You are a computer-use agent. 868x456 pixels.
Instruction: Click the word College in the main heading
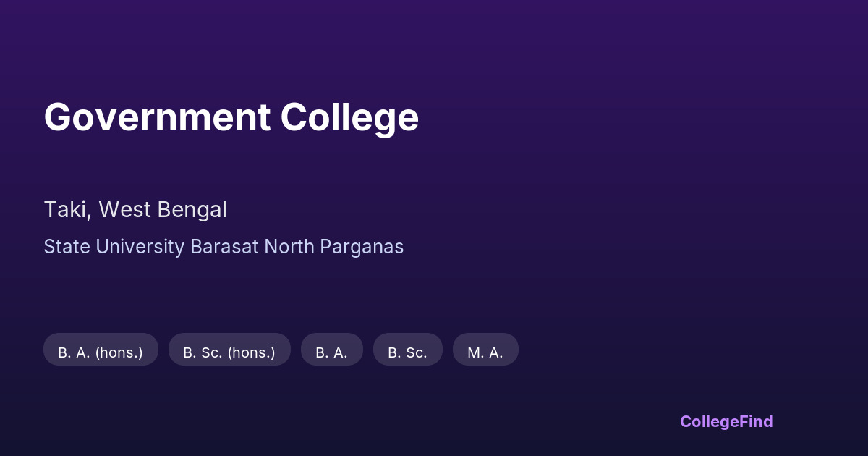tap(349, 117)
